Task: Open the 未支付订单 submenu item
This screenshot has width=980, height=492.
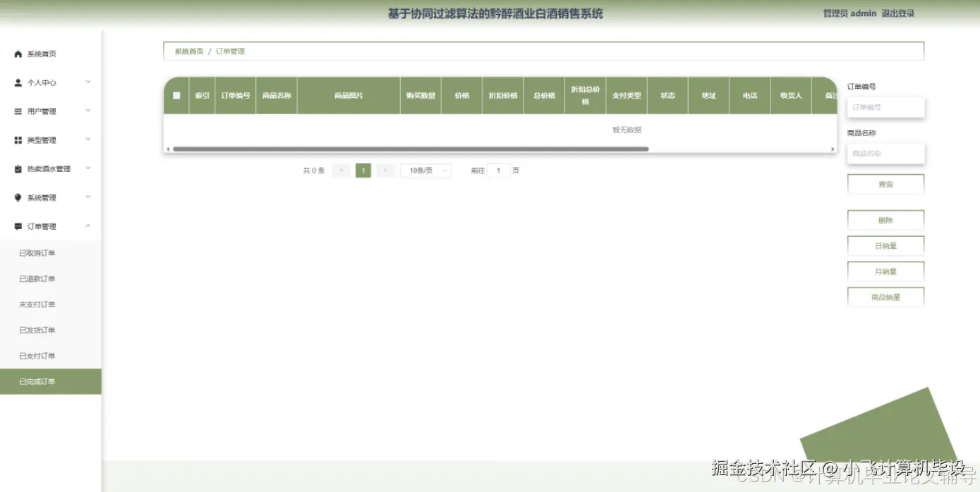Action: pyautogui.click(x=50, y=305)
